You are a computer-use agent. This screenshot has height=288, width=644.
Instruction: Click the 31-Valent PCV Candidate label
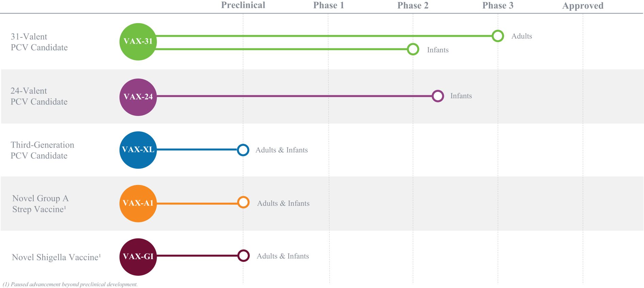[39, 42]
